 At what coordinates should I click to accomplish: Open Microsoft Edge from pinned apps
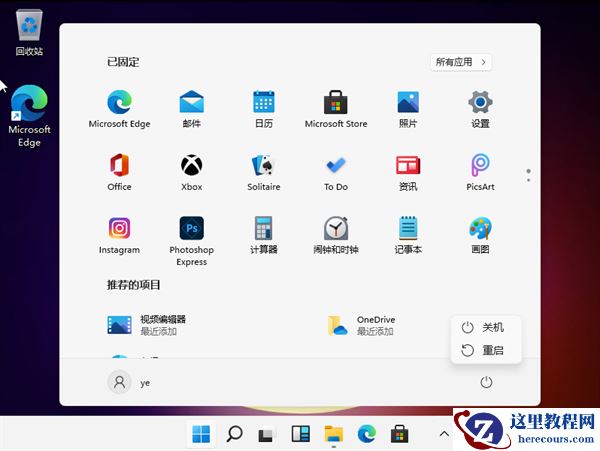click(x=119, y=109)
